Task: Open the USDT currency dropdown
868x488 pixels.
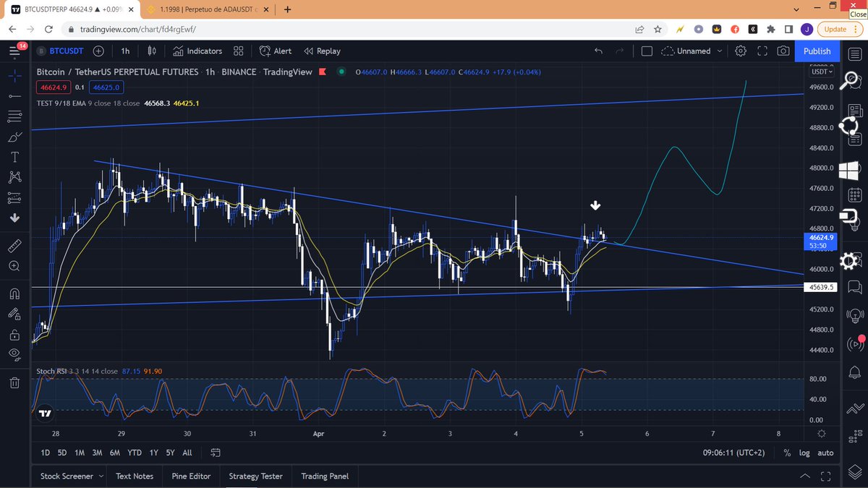Action: click(x=822, y=72)
